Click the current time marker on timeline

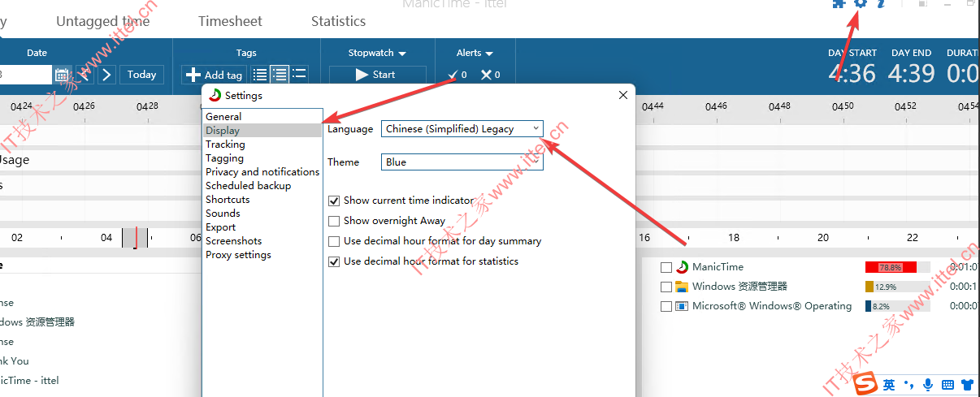tap(135, 238)
